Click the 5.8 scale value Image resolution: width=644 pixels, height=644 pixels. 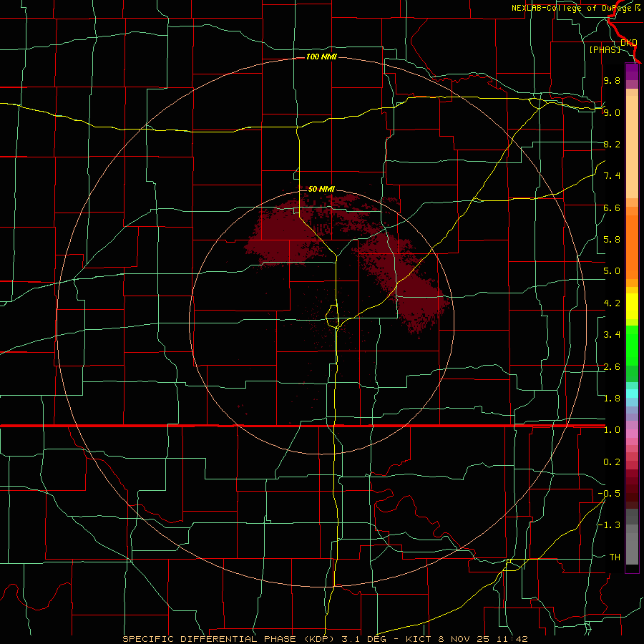coord(612,240)
